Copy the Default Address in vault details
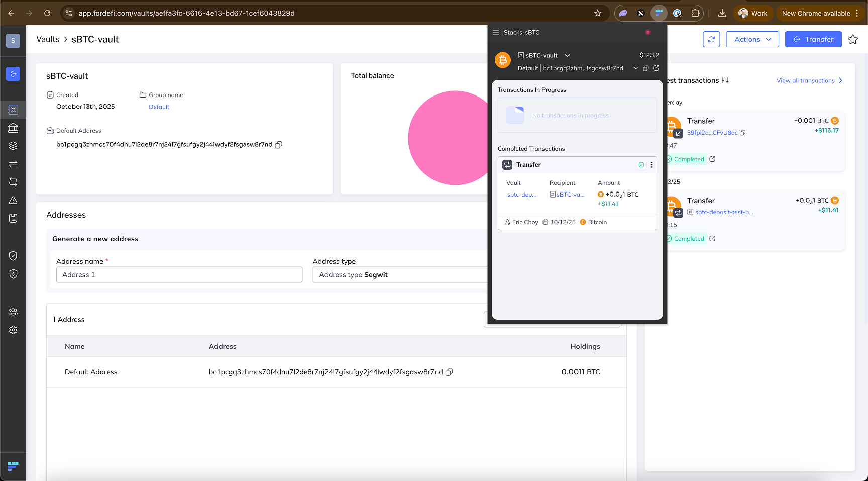The image size is (868, 481). click(279, 145)
